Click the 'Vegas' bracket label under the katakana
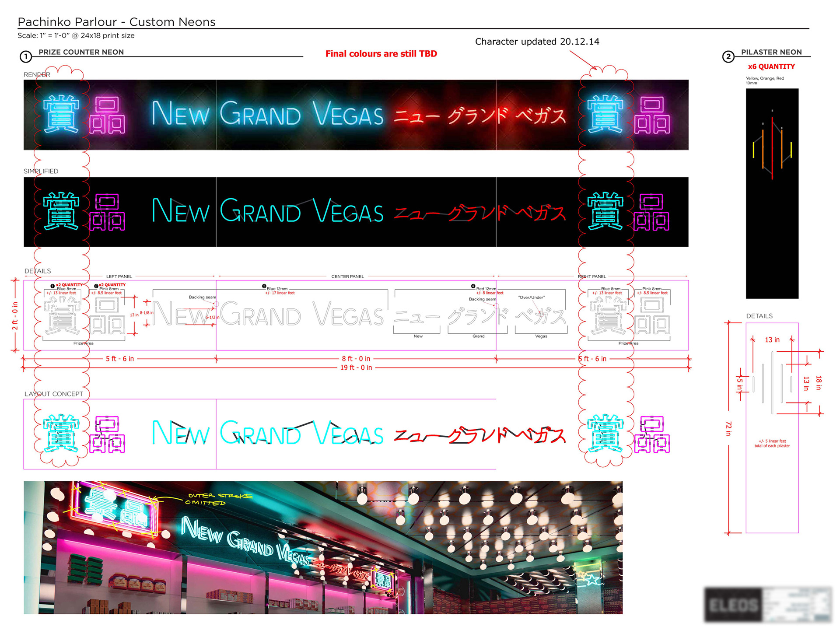 pos(541,336)
